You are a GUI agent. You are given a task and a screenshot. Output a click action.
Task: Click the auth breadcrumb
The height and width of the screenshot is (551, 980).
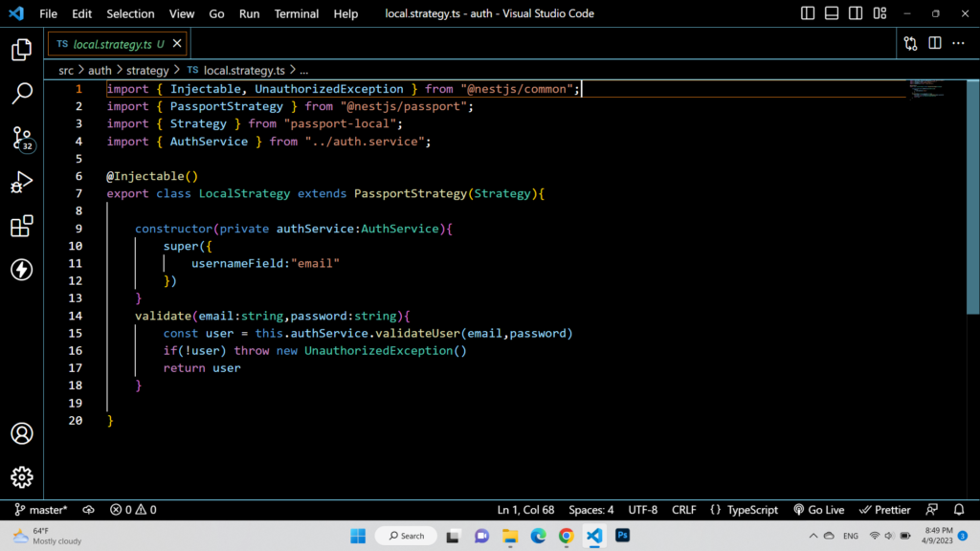pyautogui.click(x=100, y=71)
